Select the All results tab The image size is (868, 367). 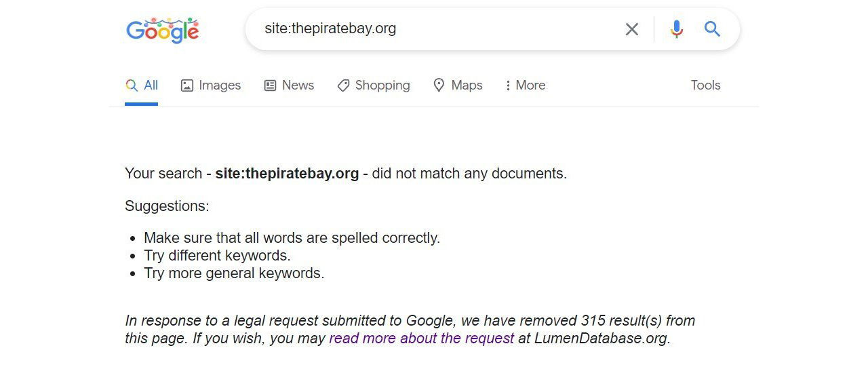coord(141,85)
